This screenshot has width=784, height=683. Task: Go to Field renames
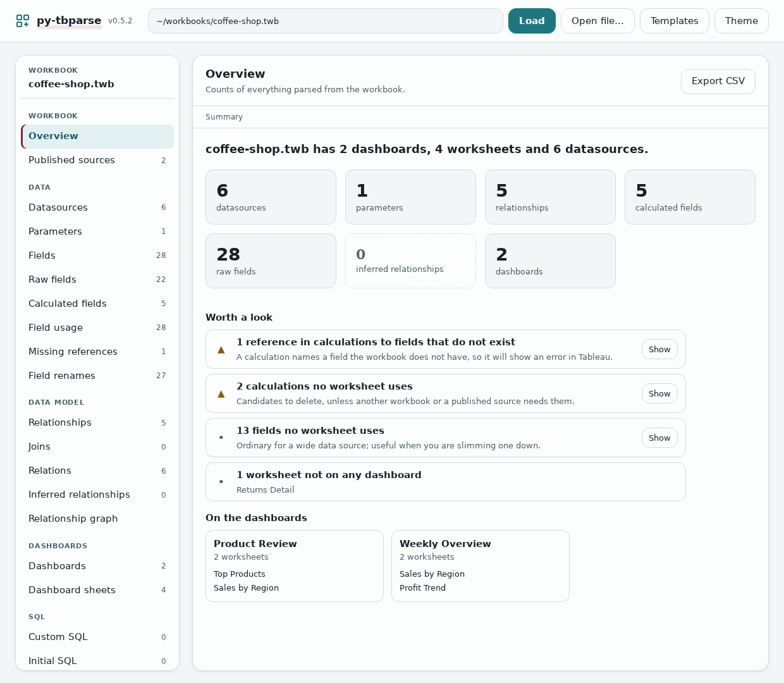[97, 376]
